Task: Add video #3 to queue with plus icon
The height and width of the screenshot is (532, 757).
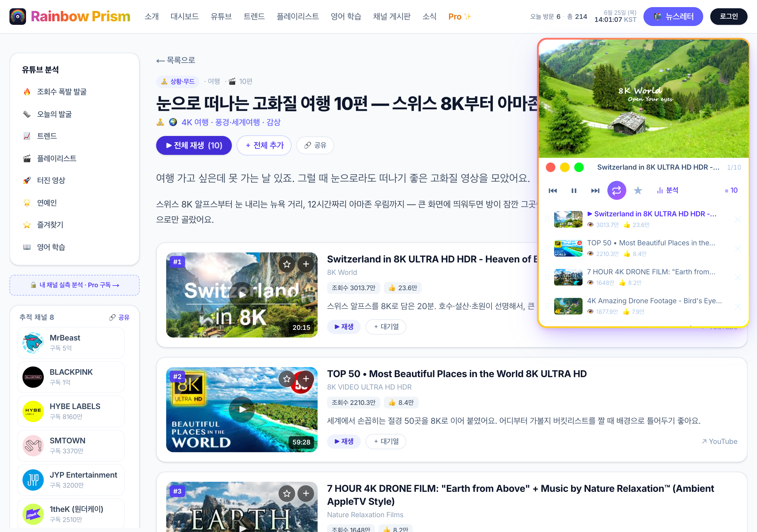Action: 306,494
